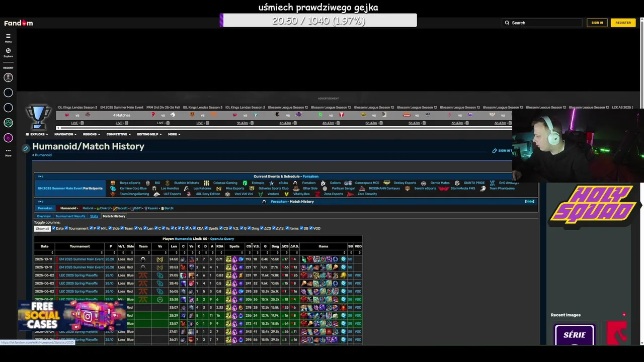
Task: Open the More ellipsis in sidebar
Action: 8,152
